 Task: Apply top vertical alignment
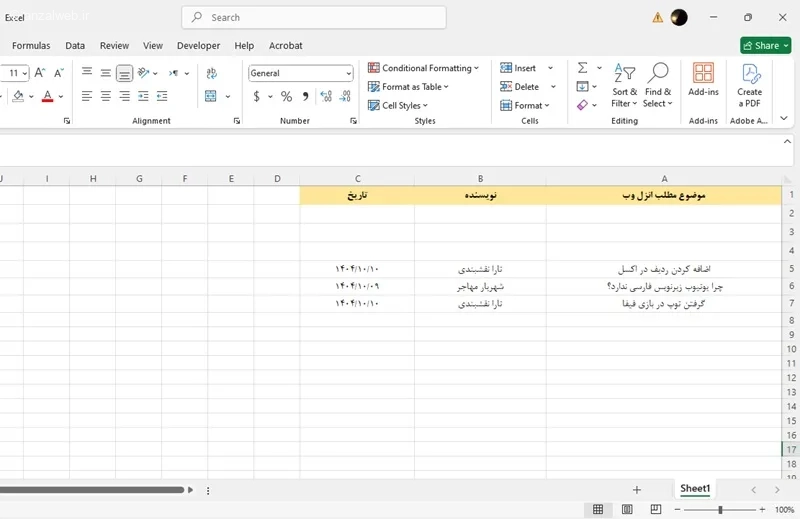tap(87, 73)
